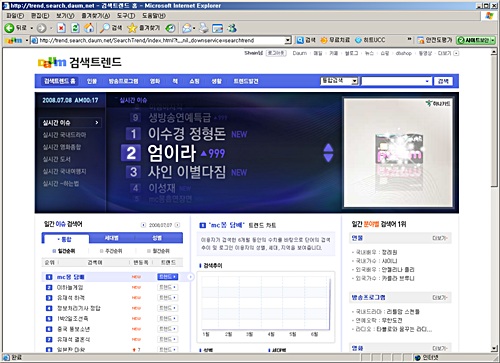Open Favorites star 즐겨찾기 button
The height and width of the screenshot is (363, 500).
pos(143,28)
